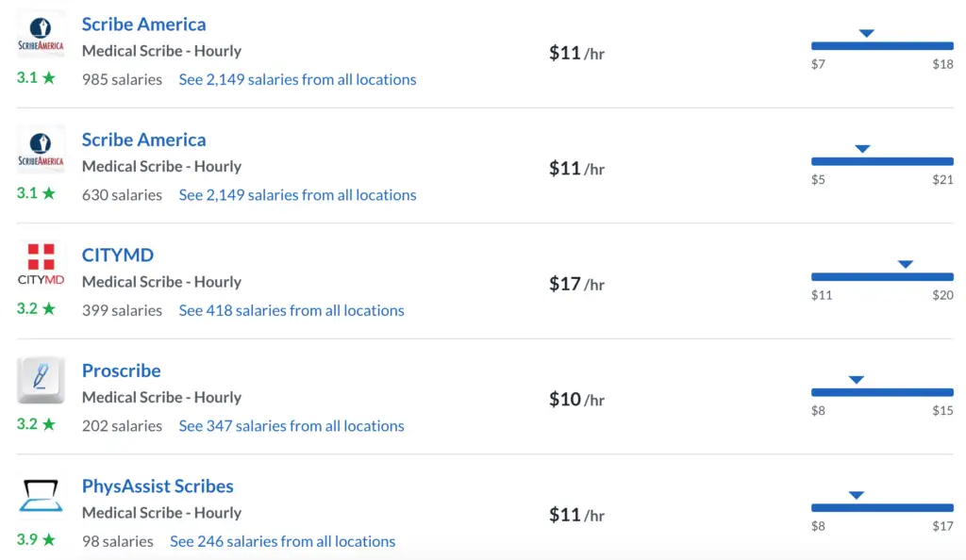Click the $8–$15 Proscribe salary range bar
The width and height of the screenshot is (966, 560).
[x=882, y=392]
